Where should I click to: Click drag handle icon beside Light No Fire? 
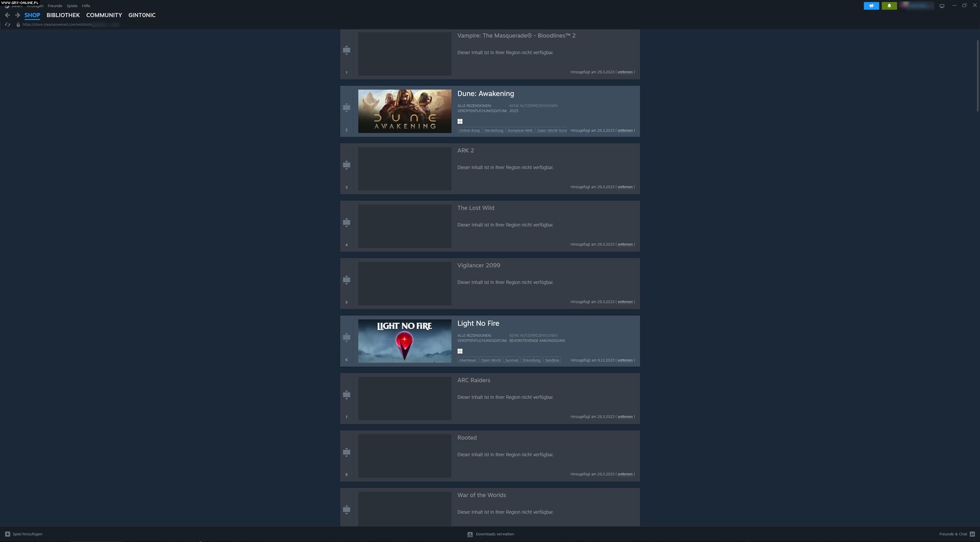pos(347,338)
